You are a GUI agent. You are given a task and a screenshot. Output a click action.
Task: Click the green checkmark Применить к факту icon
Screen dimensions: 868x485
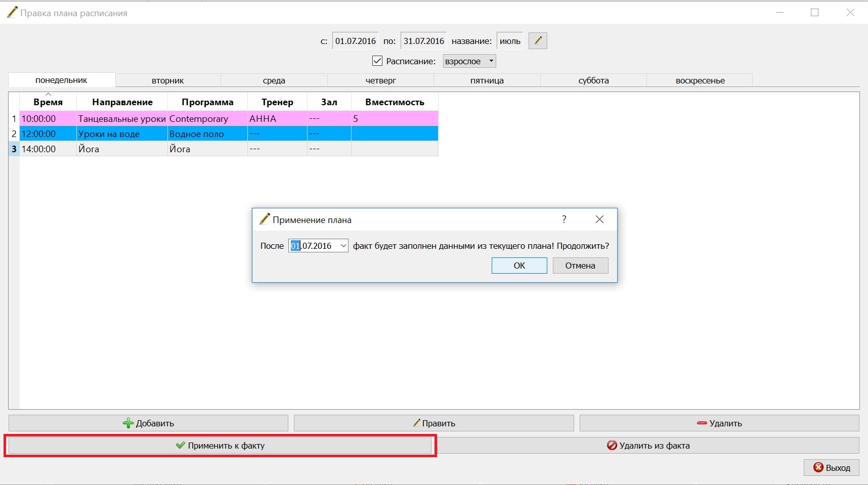181,445
